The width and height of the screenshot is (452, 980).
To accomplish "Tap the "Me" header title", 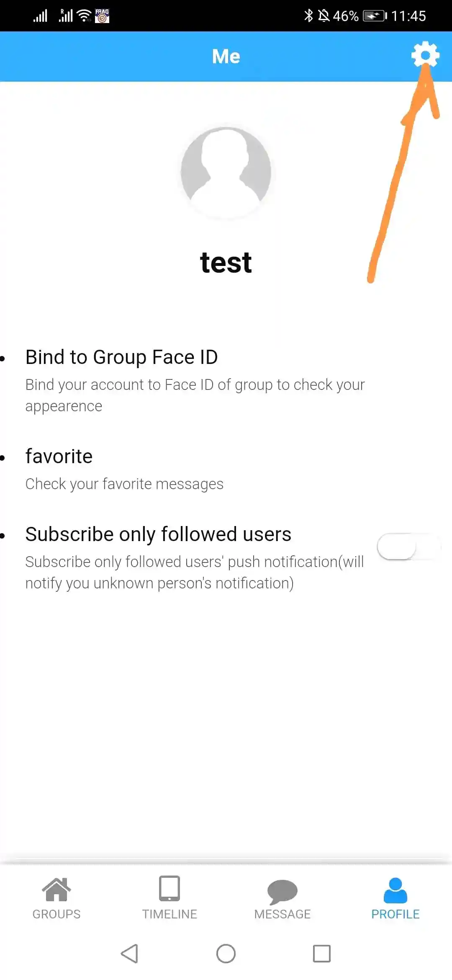I will (x=226, y=56).
